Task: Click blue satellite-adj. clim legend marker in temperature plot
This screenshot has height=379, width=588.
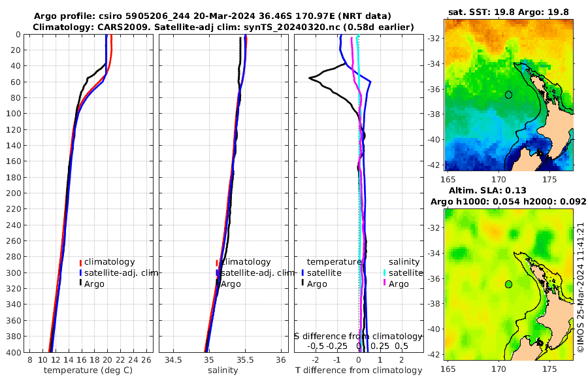Action: tap(80, 272)
